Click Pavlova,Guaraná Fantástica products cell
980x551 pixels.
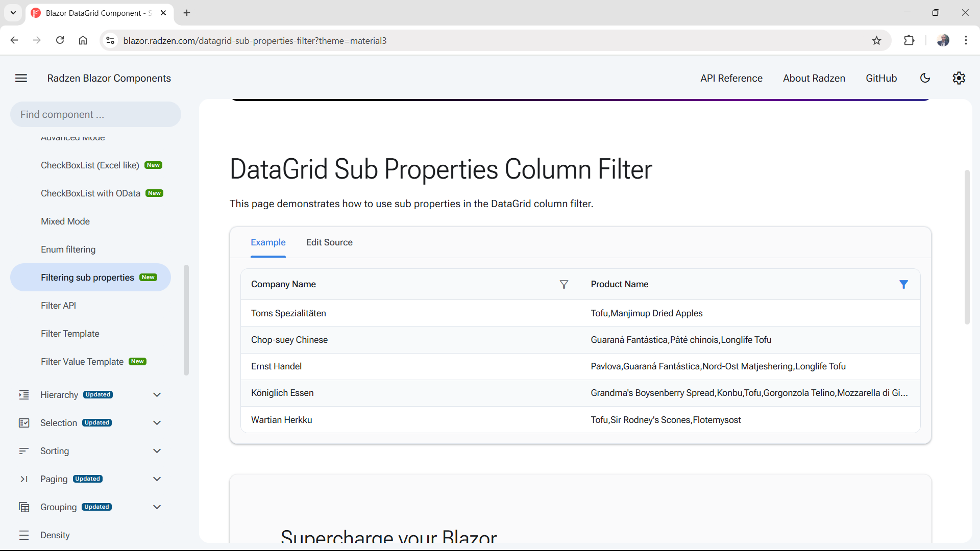750,366
